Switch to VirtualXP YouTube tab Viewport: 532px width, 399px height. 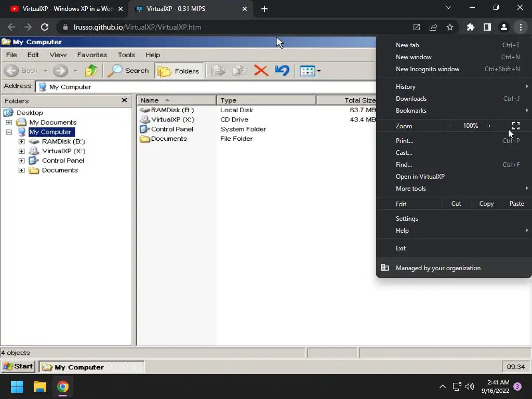[x=64, y=9]
